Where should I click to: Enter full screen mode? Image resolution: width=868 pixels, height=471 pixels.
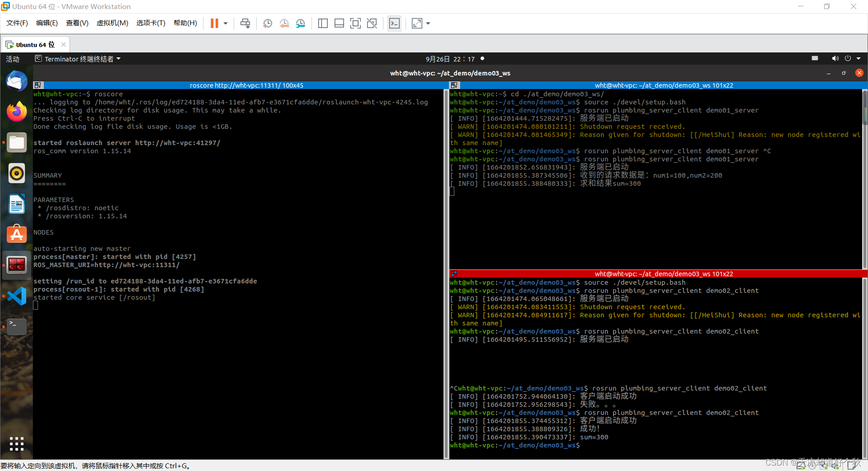[356, 23]
